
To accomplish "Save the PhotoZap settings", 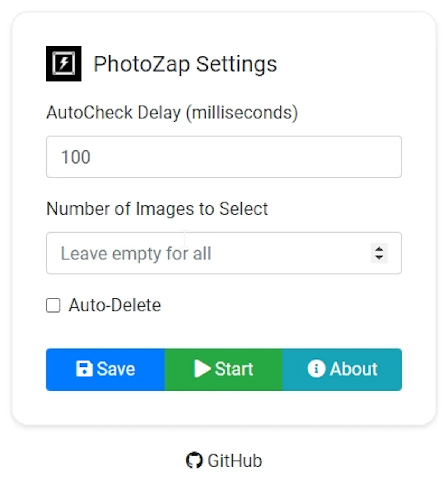I will 105,370.
